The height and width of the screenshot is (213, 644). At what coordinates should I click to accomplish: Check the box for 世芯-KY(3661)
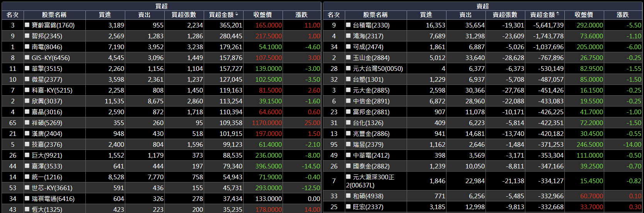click(27, 187)
